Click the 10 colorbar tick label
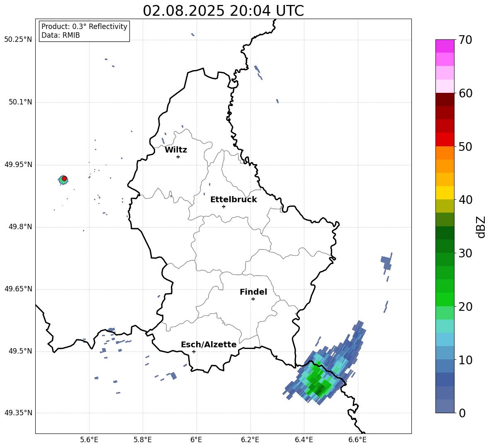Viewport: 491px width, 448px height. click(x=465, y=360)
